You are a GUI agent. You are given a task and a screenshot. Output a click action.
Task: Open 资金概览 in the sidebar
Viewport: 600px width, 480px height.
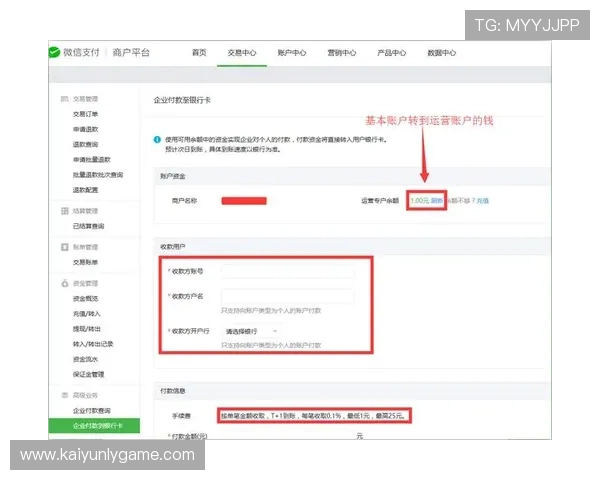pos(85,299)
